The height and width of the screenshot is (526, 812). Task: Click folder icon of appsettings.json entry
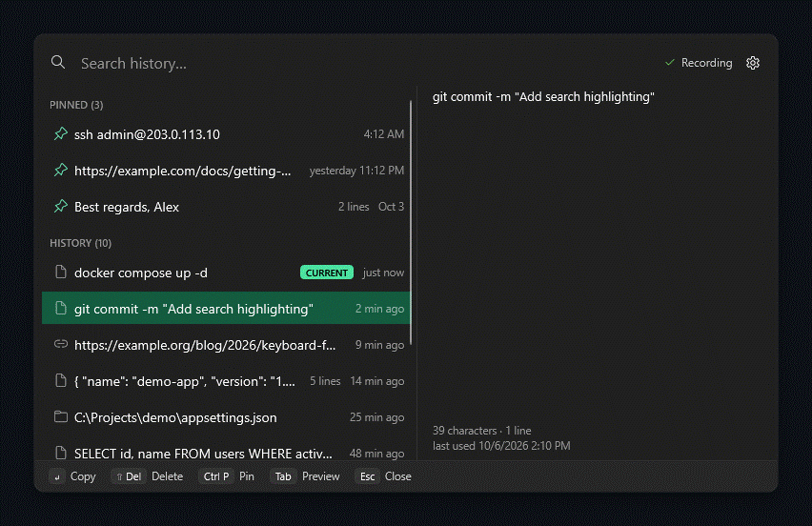(x=61, y=416)
